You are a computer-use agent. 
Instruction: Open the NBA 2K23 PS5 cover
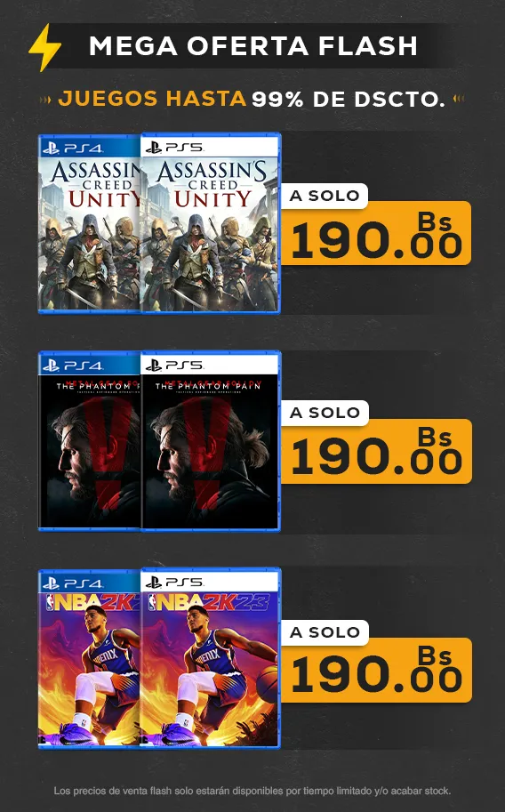pyautogui.click(x=211, y=658)
